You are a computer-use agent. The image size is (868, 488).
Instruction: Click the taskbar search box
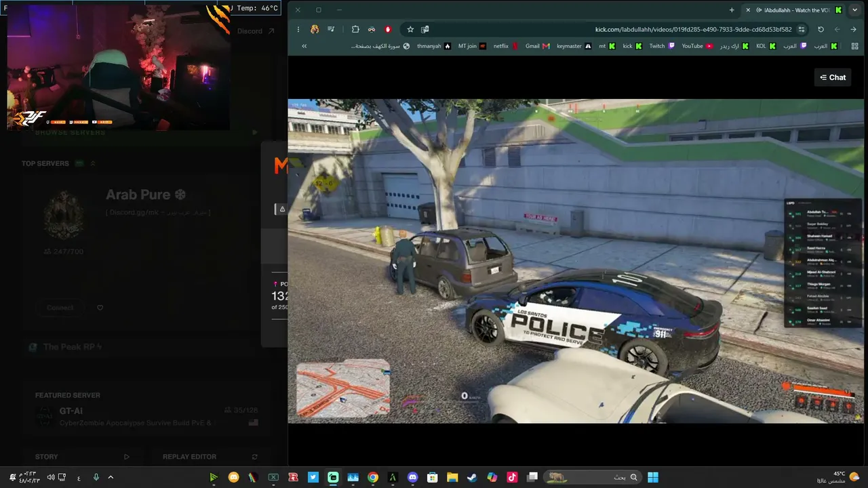tap(593, 477)
